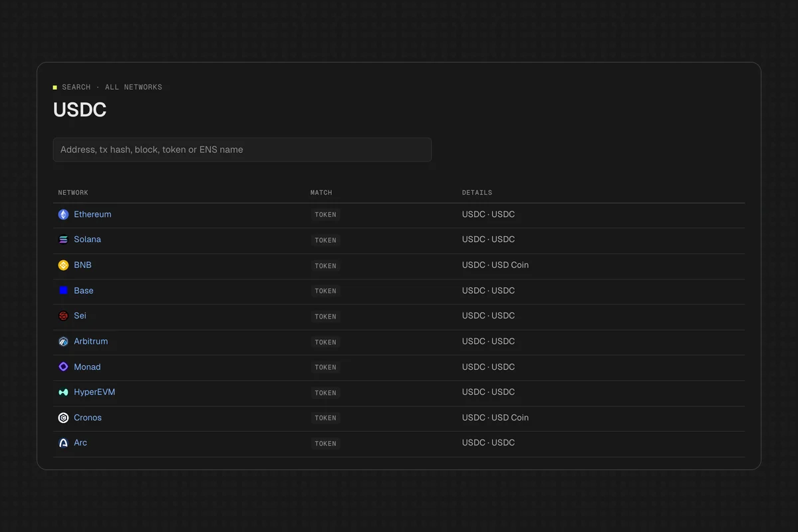The height and width of the screenshot is (532, 798).
Task: Click 'USDC · USD Coin' details in Cronos row
Action: 495,418
